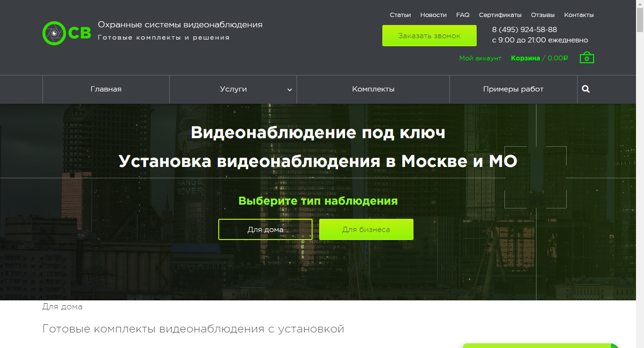
Task: Go to Главная menu item
Action: (x=106, y=89)
